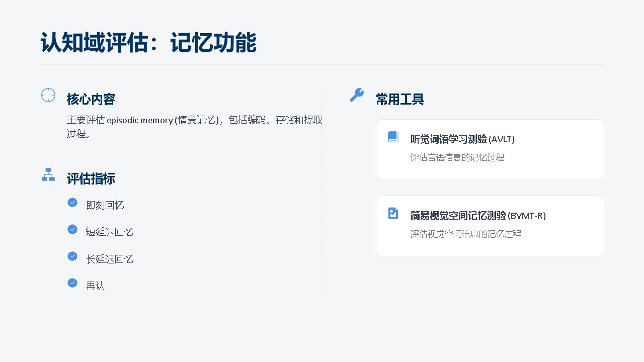The height and width of the screenshot is (362, 644).
Task: Select the 听觉词语学习测验 (AVLT) title
Action: click(x=462, y=139)
